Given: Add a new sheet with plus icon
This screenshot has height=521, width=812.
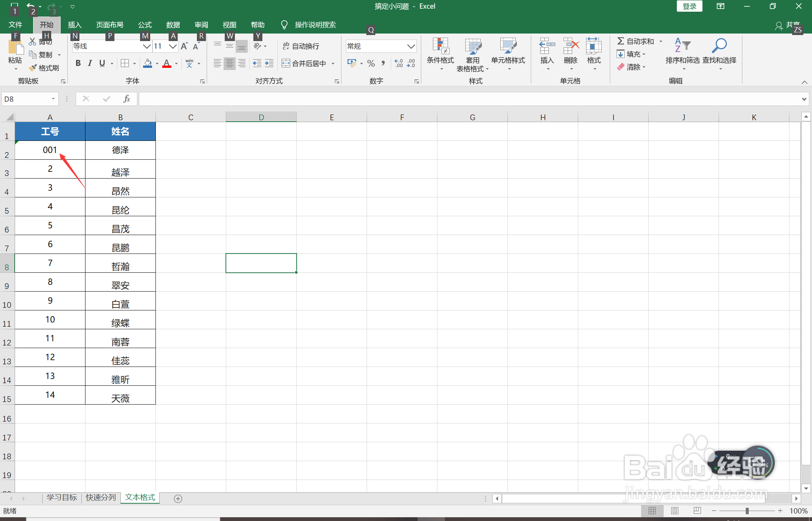Looking at the screenshot, I should coord(178,498).
